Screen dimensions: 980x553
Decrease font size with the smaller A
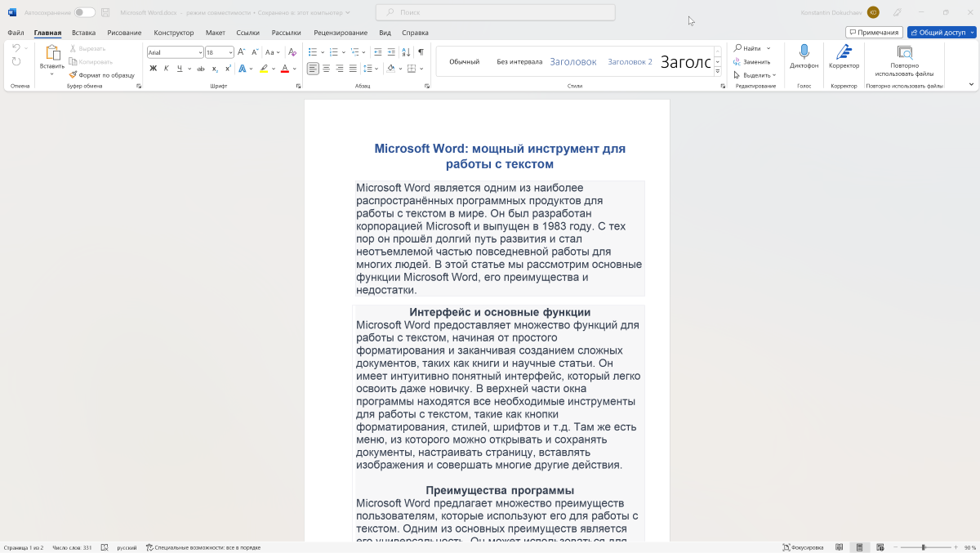click(x=254, y=52)
